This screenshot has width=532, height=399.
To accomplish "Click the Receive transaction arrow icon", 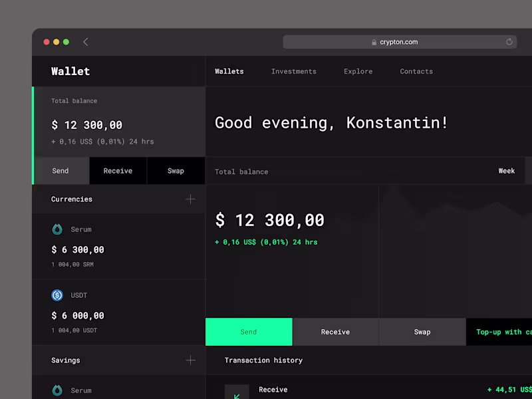I will pyautogui.click(x=237, y=392).
